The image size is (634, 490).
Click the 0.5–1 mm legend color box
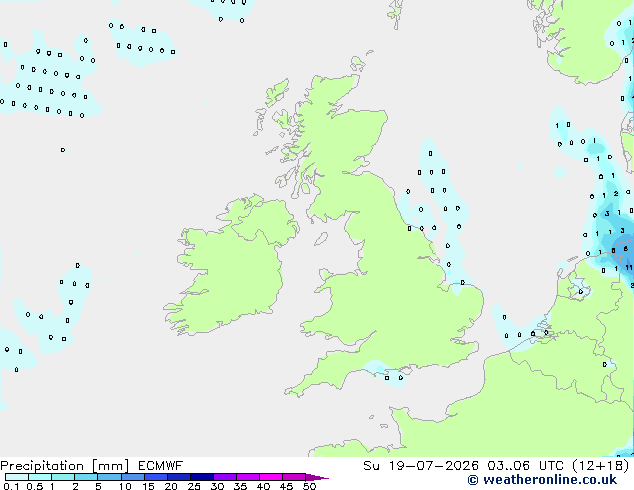(40, 477)
